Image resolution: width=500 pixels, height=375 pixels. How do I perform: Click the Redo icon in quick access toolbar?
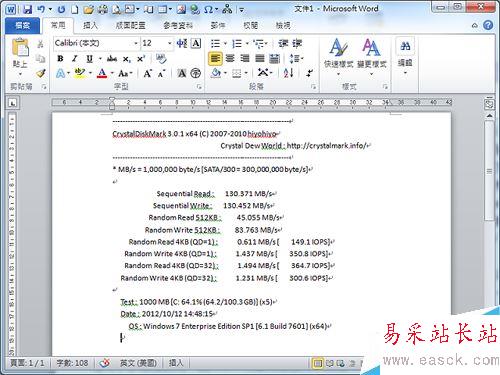61,9
